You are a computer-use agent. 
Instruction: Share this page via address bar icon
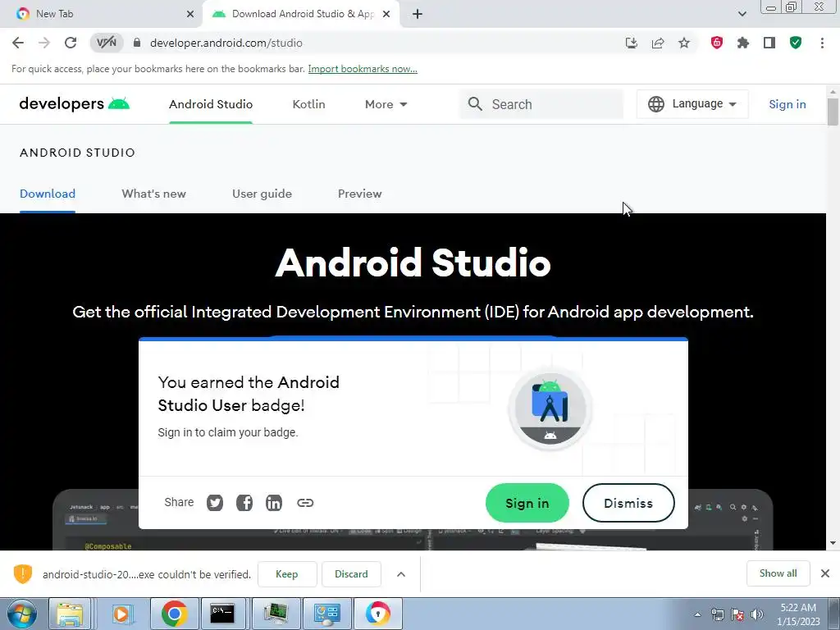(658, 43)
